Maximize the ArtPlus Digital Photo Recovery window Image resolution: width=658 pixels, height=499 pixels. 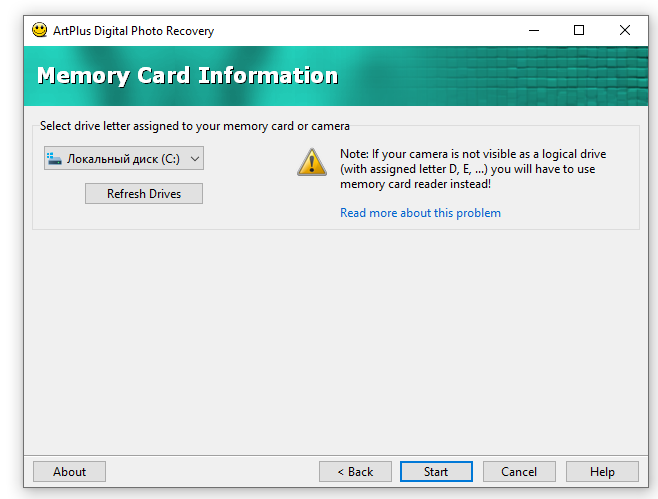[x=579, y=30]
